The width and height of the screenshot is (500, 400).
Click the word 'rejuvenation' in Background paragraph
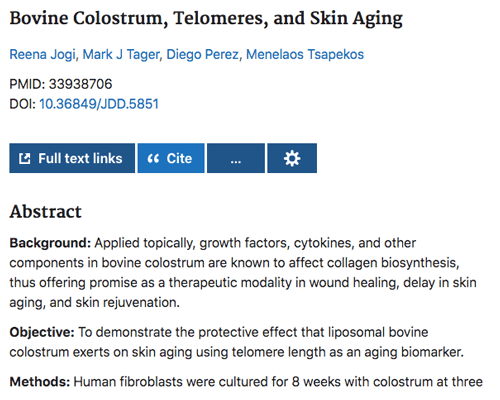point(141,303)
